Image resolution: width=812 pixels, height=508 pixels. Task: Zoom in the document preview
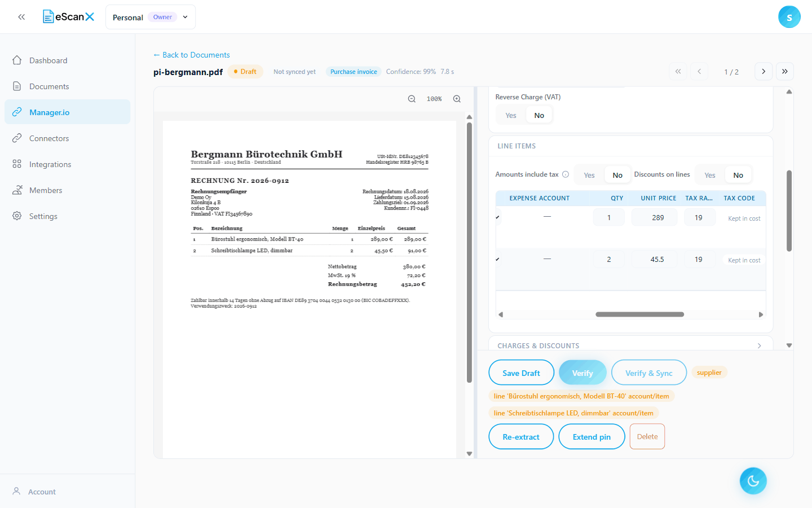tap(457, 99)
